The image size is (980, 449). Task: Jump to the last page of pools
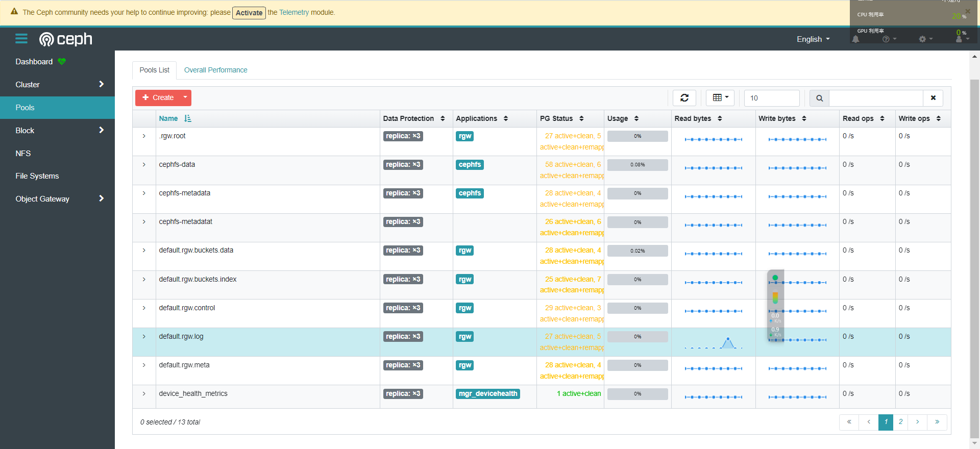(937, 422)
